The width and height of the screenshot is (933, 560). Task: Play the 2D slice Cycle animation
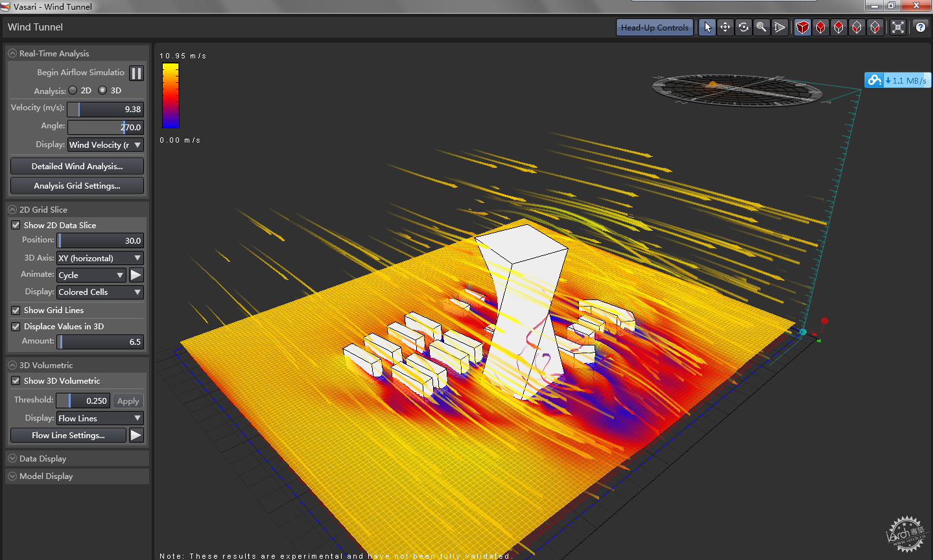136,275
